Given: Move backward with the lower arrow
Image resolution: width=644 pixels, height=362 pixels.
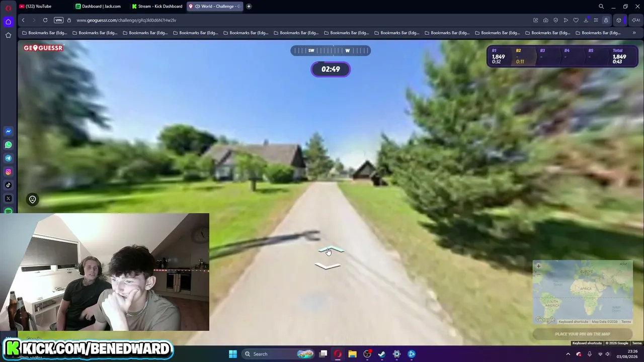Looking at the screenshot, I should point(328,266).
